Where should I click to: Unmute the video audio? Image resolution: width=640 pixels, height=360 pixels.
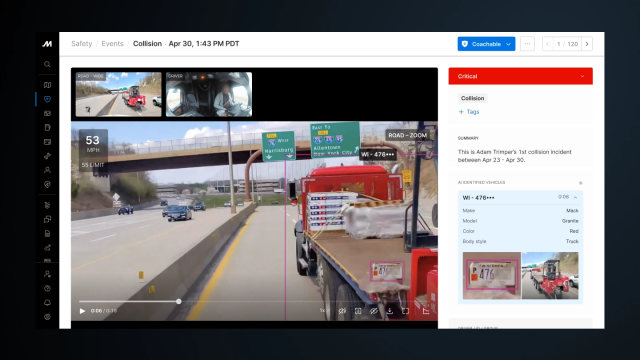pyautogui.click(x=342, y=311)
